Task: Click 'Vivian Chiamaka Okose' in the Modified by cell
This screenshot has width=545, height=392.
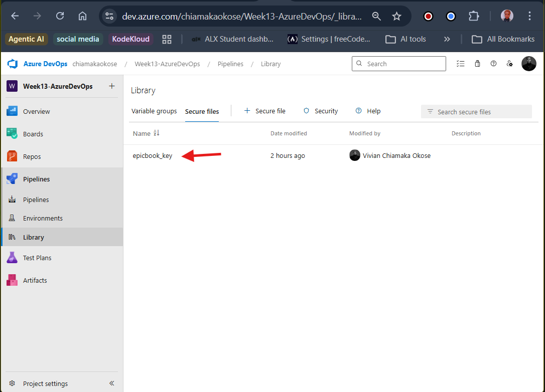Action: click(x=396, y=155)
